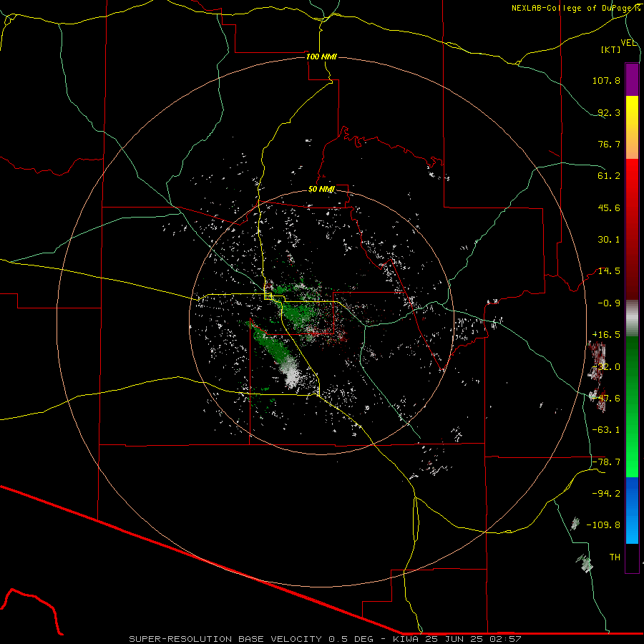Click the purple segment of the color bar

(632, 79)
